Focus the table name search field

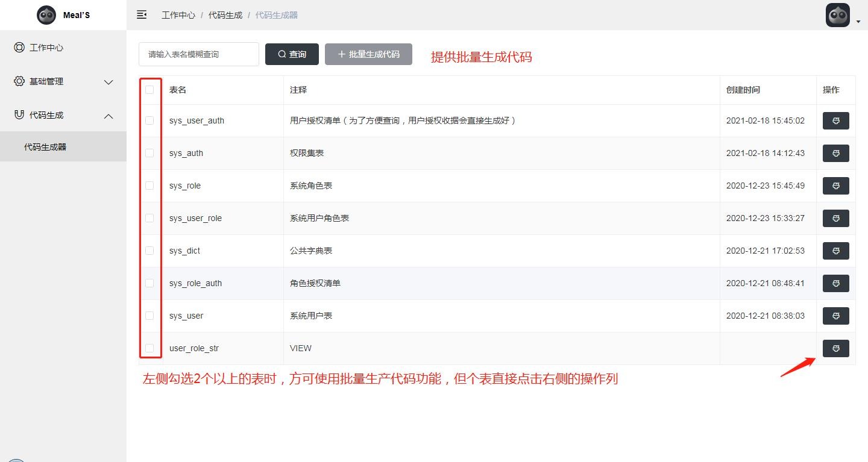point(199,54)
